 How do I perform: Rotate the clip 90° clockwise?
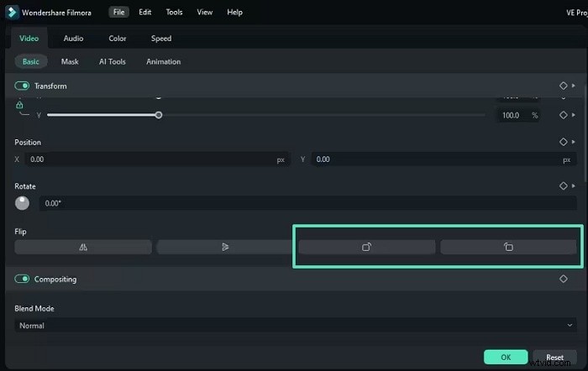(x=367, y=247)
